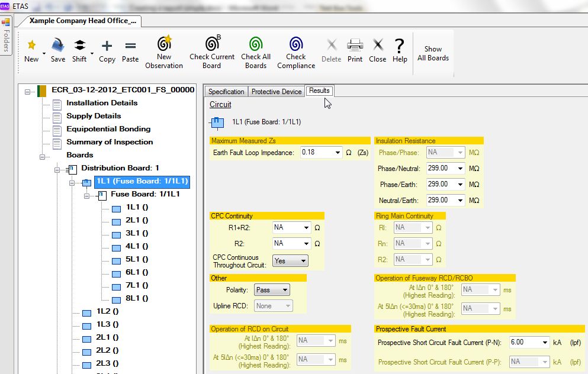
Task: Open Phase/Neutral insulation resistance dropdown
Action: coord(460,169)
